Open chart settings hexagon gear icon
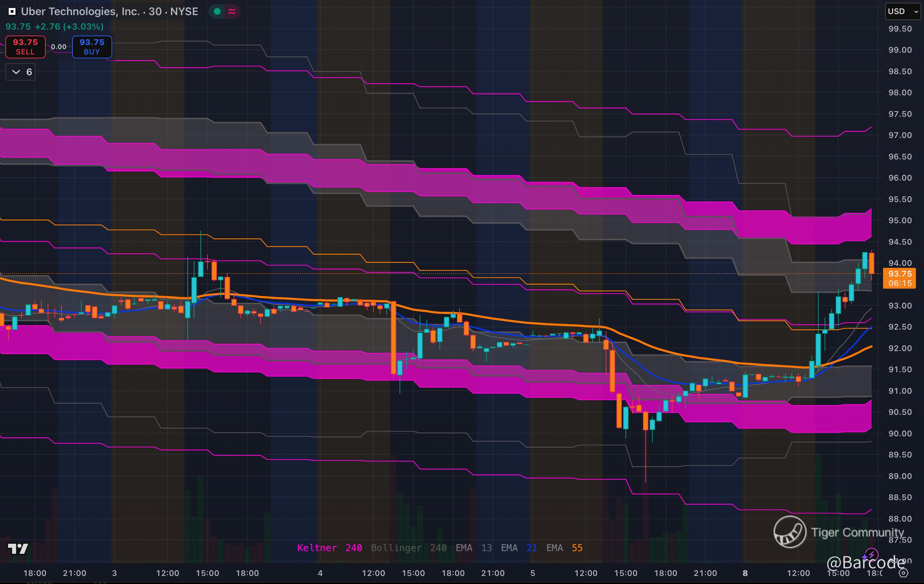 point(904,573)
